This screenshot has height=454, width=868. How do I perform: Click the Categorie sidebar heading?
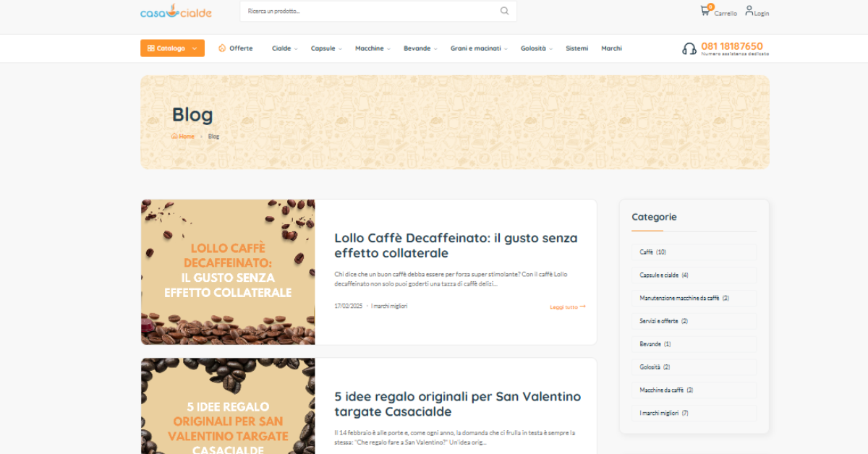654,217
